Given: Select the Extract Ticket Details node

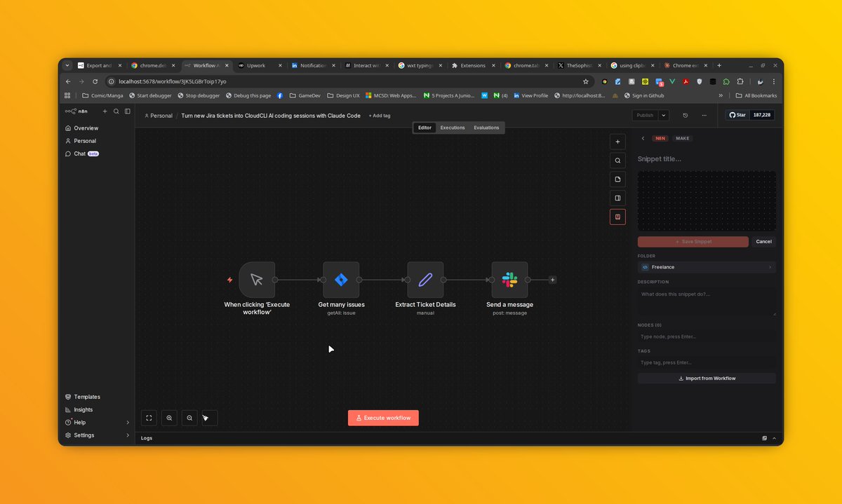Looking at the screenshot, I should [425, 280].
